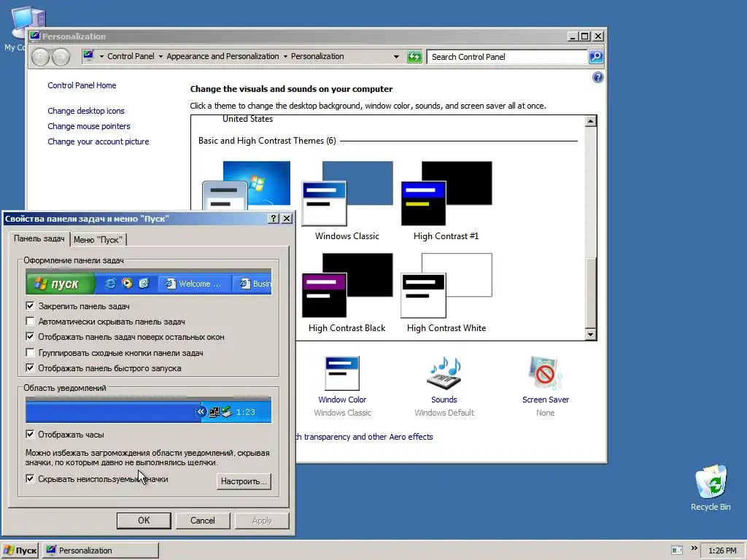Select the High Contrast #1 theme
Viewport: 747px width, 560px height.
point(446,193)
